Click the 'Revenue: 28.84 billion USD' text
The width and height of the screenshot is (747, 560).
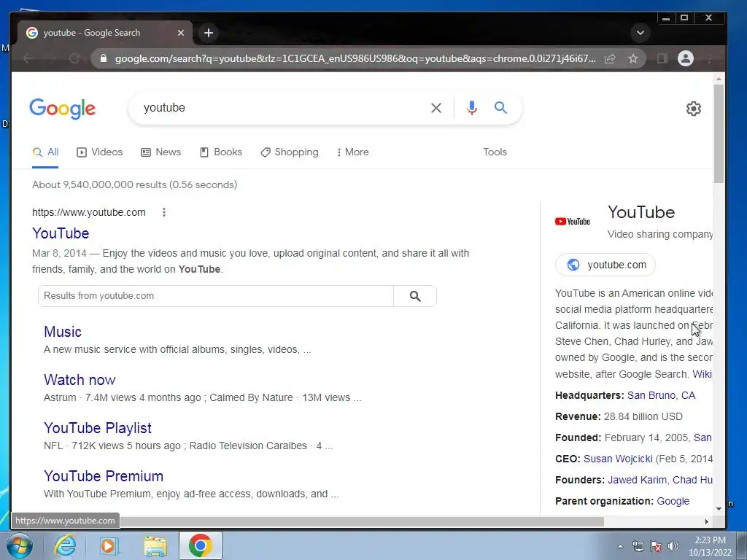pos(619,416)
